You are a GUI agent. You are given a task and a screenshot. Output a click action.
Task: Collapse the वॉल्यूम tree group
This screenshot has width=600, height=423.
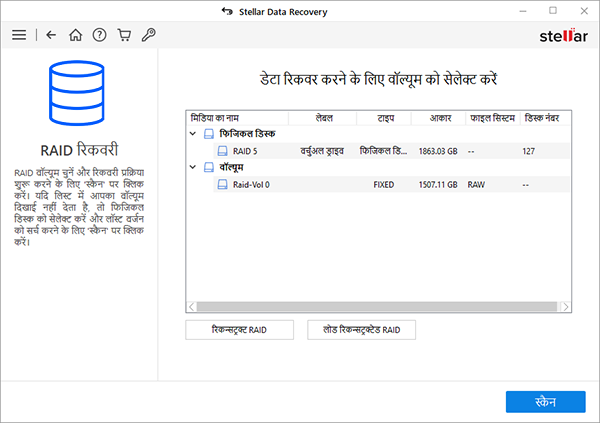click(193, 167)
